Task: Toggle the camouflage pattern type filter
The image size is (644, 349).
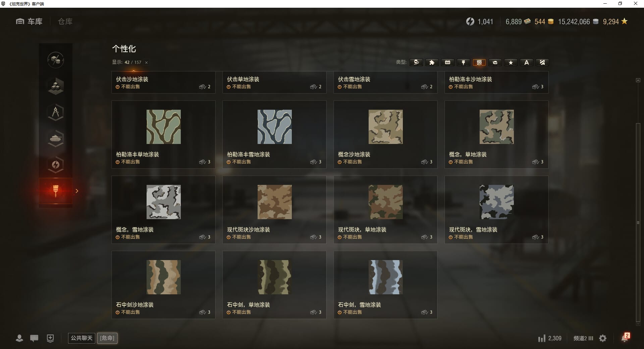Action: pos(479,62)
